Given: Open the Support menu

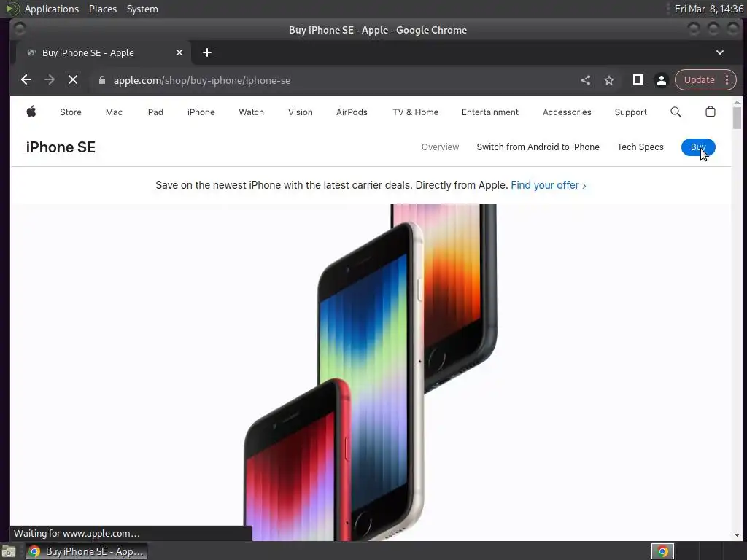Looking at the screenshot, I should click(631, 112).
